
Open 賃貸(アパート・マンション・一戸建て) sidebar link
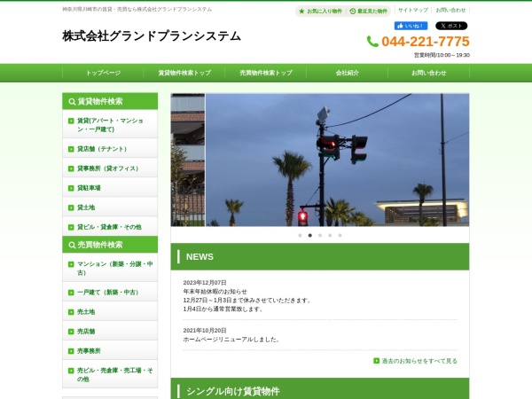pos(110,125)
